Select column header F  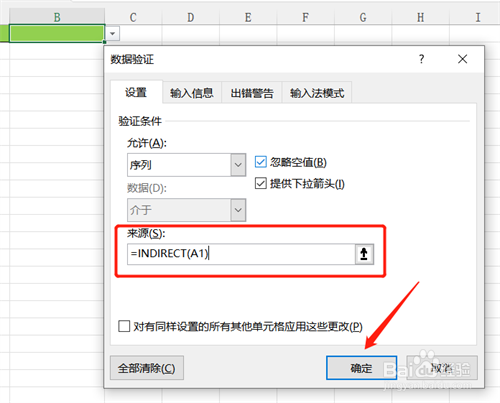tap(305, 17)
